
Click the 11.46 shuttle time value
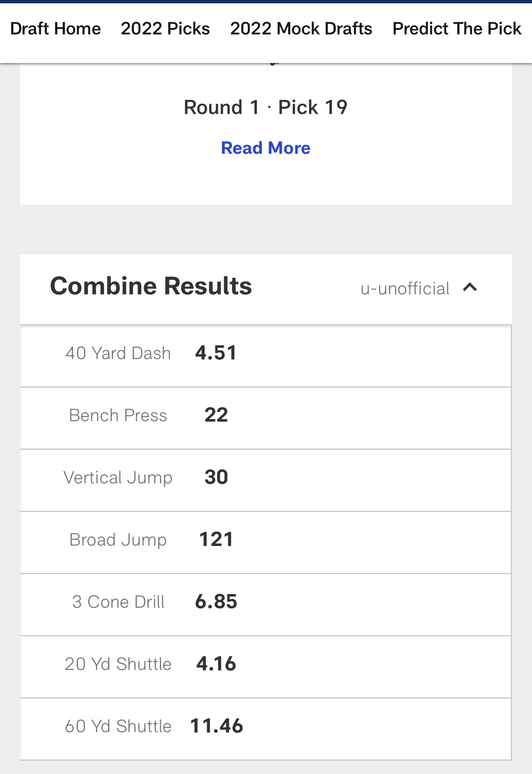(x=216, y=726)
